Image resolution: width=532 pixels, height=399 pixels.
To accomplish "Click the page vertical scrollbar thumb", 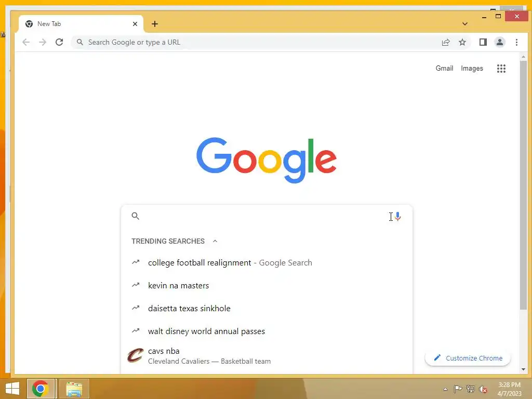I will pos(523,185).
